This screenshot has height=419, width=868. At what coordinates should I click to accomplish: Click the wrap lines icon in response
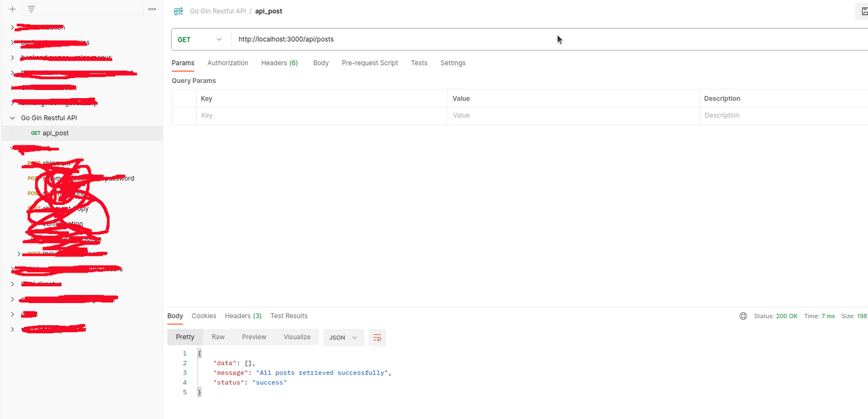click(377, 338)
